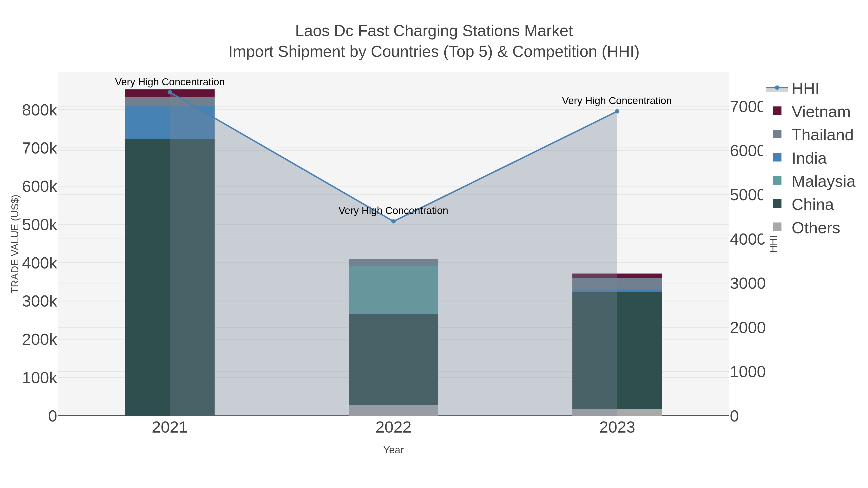Click the 100k y-axis tick label

[40, 378]
